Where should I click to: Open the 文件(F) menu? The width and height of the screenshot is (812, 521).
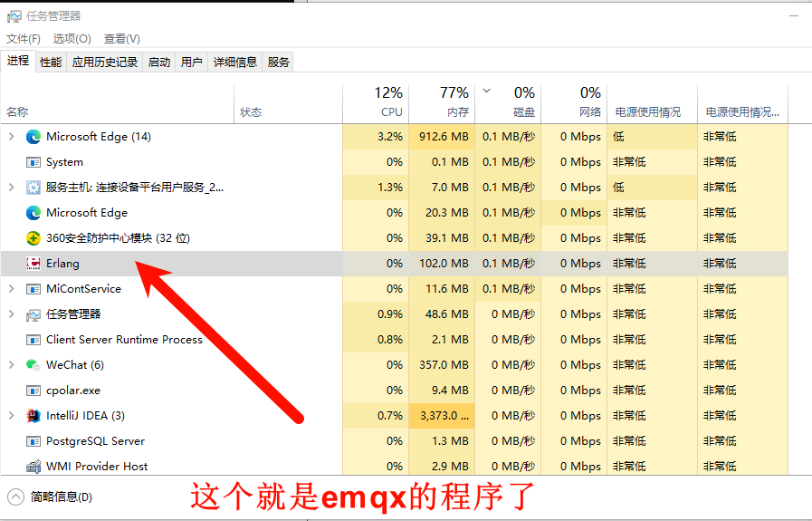(x=24, y=39)
